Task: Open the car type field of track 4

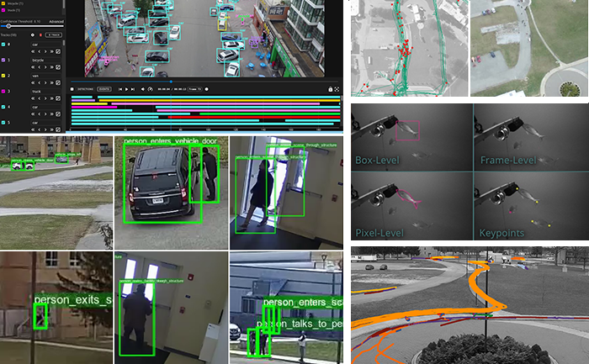Action: (45, 107)
